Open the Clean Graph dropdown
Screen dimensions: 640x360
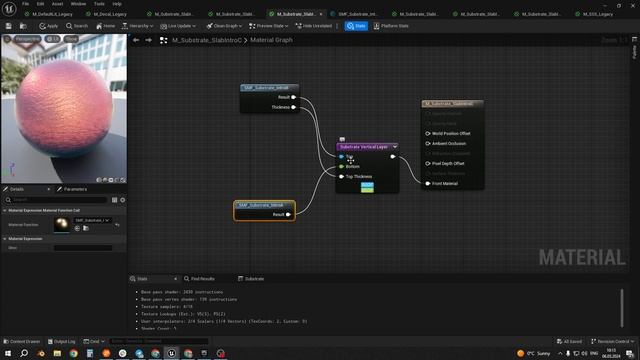pos(224,26)
